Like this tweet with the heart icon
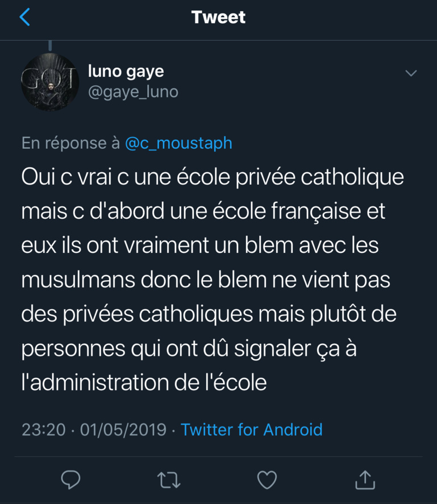437x504 pixels. point(266,480)
